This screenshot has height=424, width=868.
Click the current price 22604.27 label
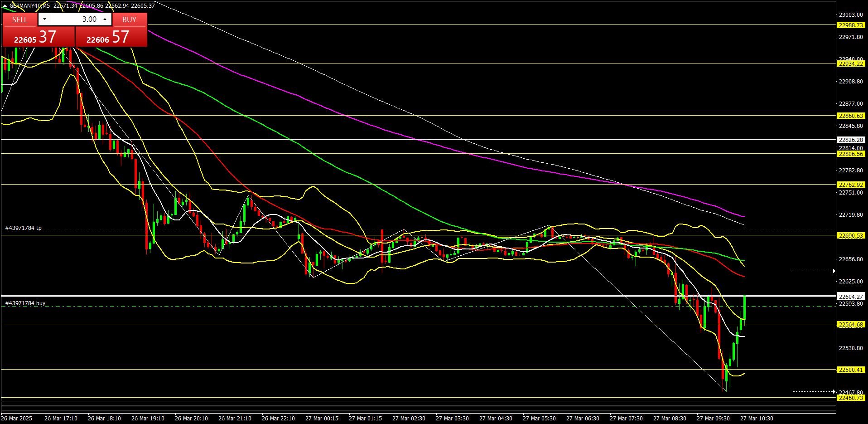coord(850,297)
